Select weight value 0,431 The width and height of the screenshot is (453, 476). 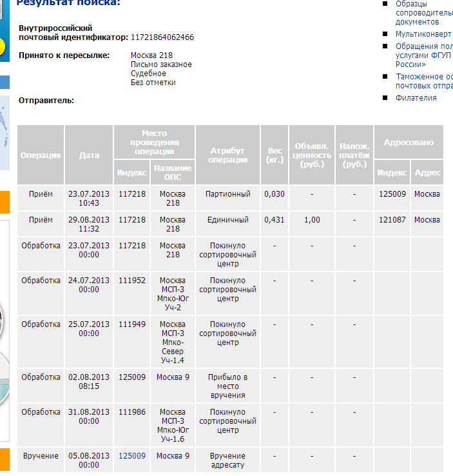pos(275,220)
